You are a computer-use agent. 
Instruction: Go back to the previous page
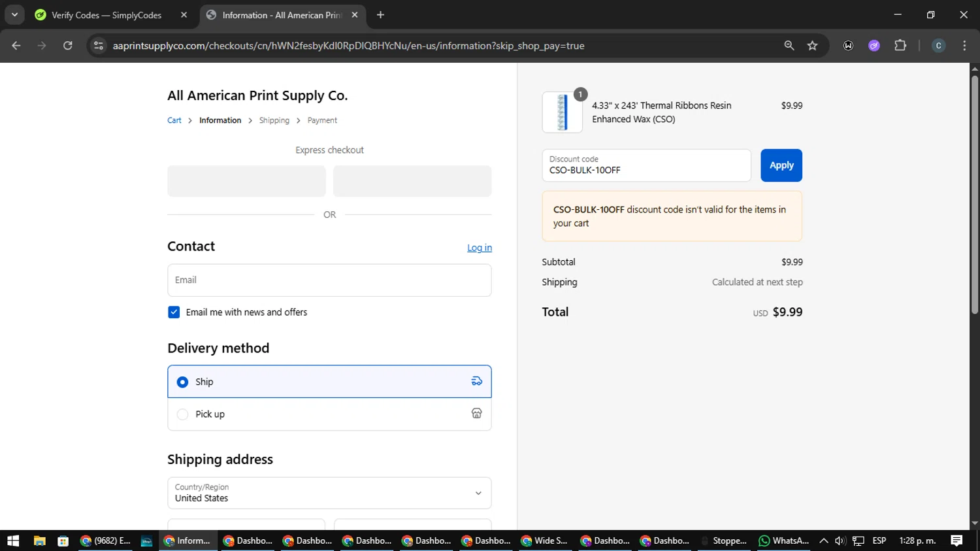coord(16,46)
